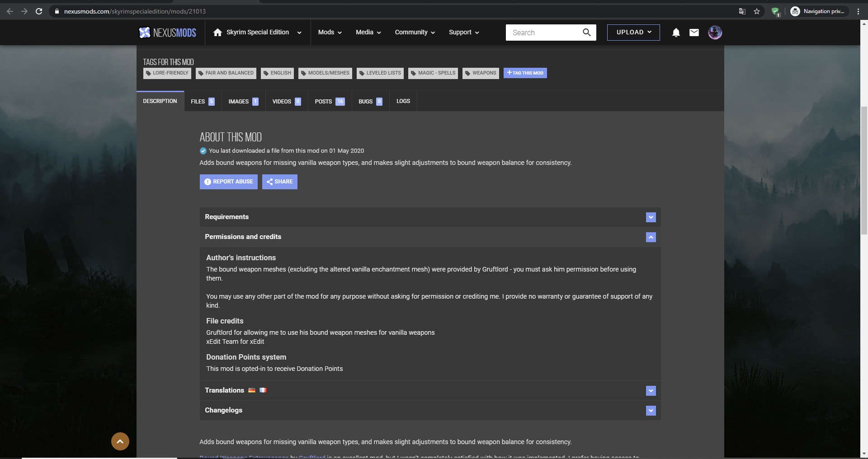Click the search magnifier icon

point(586,33)
